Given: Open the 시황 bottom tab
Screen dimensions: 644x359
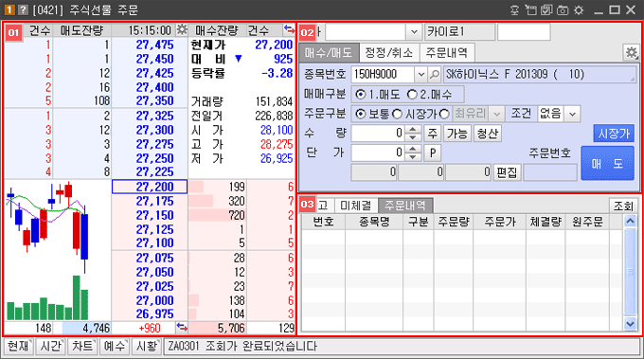Looking at the screenshot, I should 147,347.
